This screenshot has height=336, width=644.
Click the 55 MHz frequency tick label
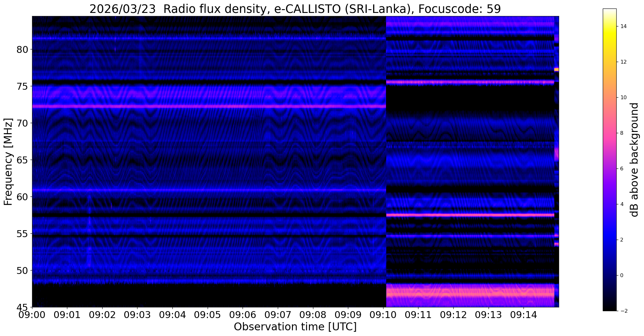[x=23, y=234]
